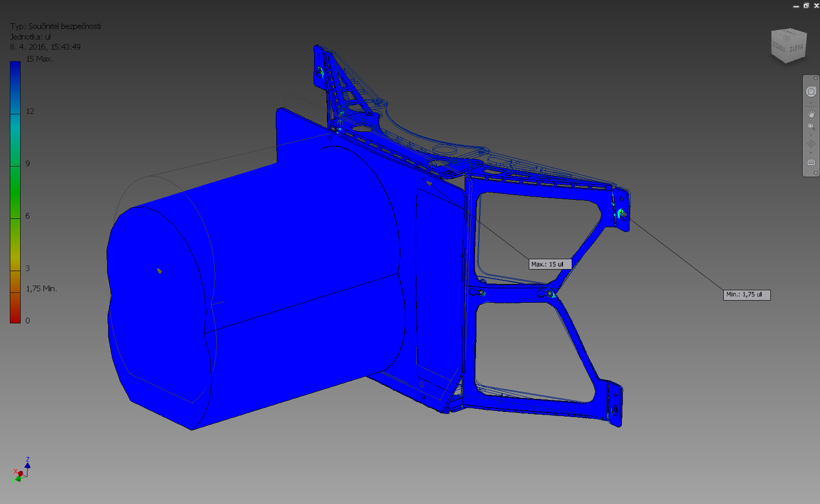Viewport: 820px width, 504px height.
Task: Select the Pan hand tool
Action: (x=811, y=113)
